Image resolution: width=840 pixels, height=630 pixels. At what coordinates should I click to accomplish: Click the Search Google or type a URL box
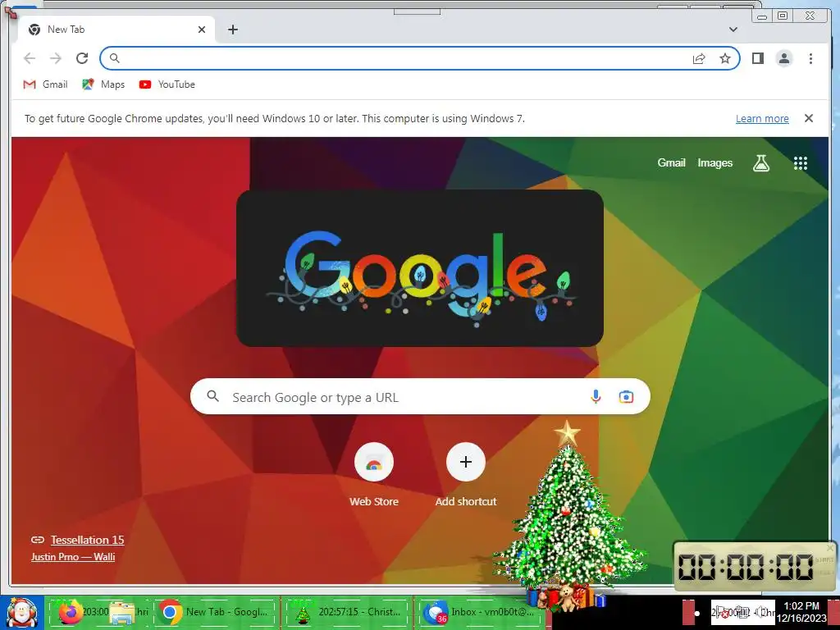420,397
